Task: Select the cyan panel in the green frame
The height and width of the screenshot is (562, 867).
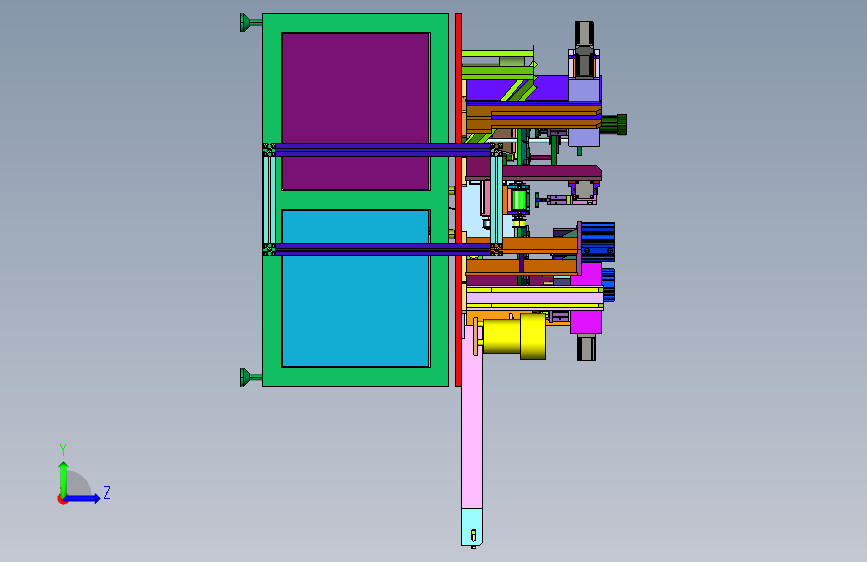Action: [x=356, y=288]
